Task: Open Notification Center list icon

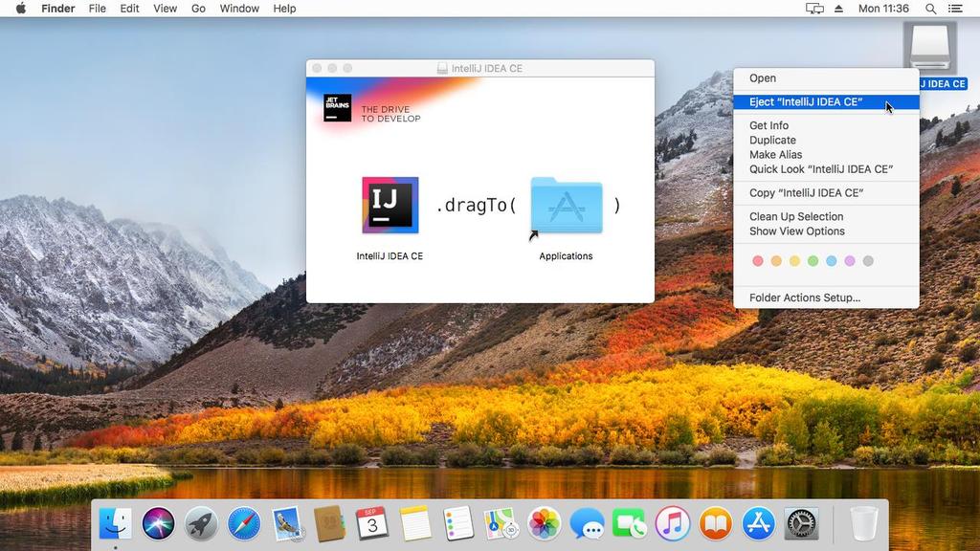Action: click(956, 8)
